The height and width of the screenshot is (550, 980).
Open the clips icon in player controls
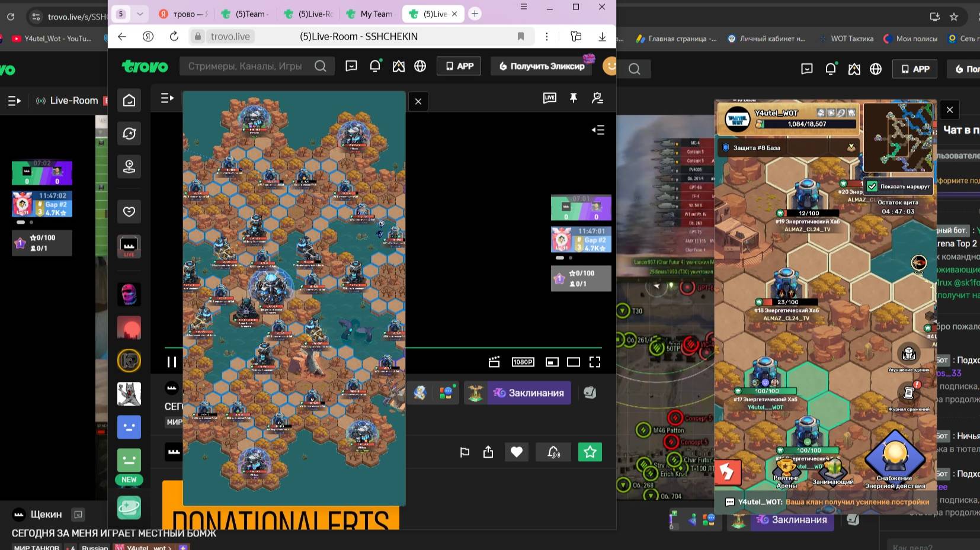pyautogui.click(x=494, y=362)
